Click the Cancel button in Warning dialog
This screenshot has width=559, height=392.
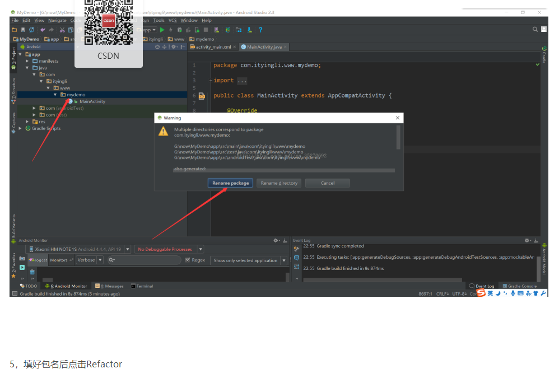pyautogui.click(x=328, y=183)
